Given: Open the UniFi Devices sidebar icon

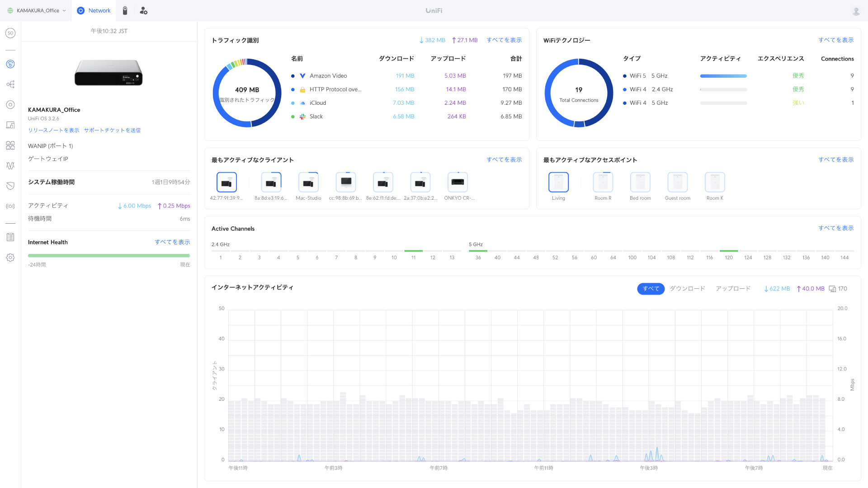Looking at the screenshot, I should [10, 104].
